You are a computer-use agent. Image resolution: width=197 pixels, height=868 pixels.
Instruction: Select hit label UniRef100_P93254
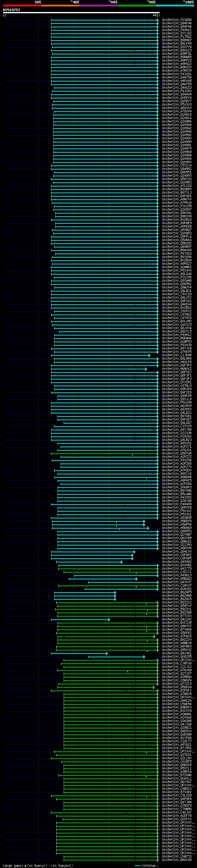click(x=177, y=460)
